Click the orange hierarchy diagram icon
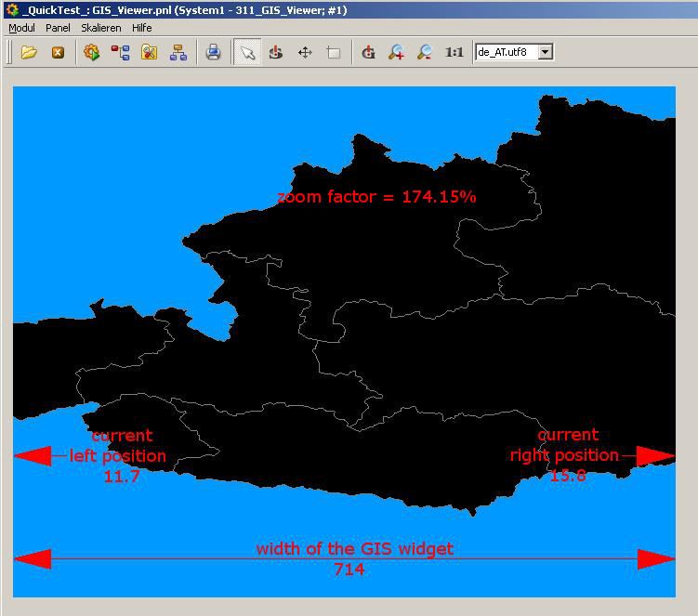Image resolution: width=698 pixels, height=616 pixels. [178, 52]
